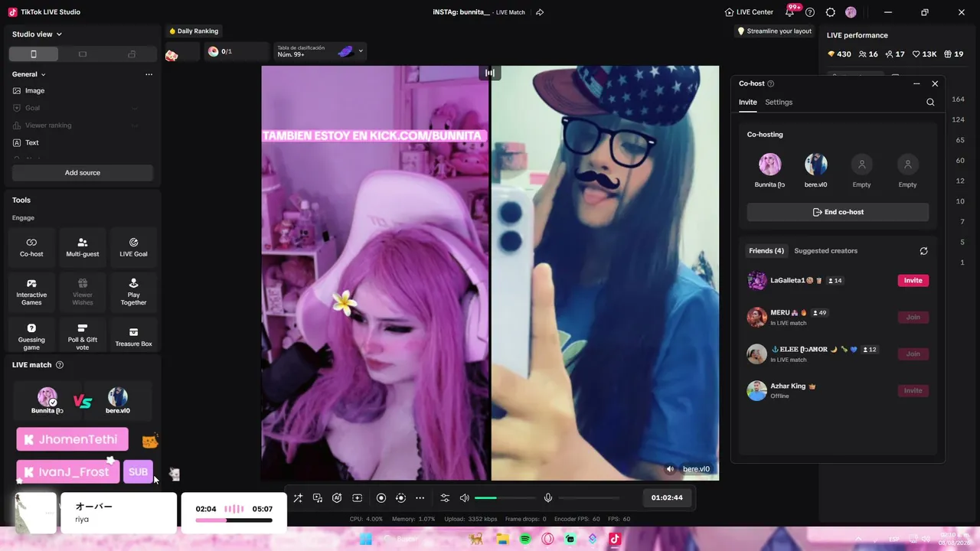Image resolution: width=980 pixels, height=551 pixels.
Task: Mute bere.vl0 co-host audio on video
Action: tap(671, 469)
